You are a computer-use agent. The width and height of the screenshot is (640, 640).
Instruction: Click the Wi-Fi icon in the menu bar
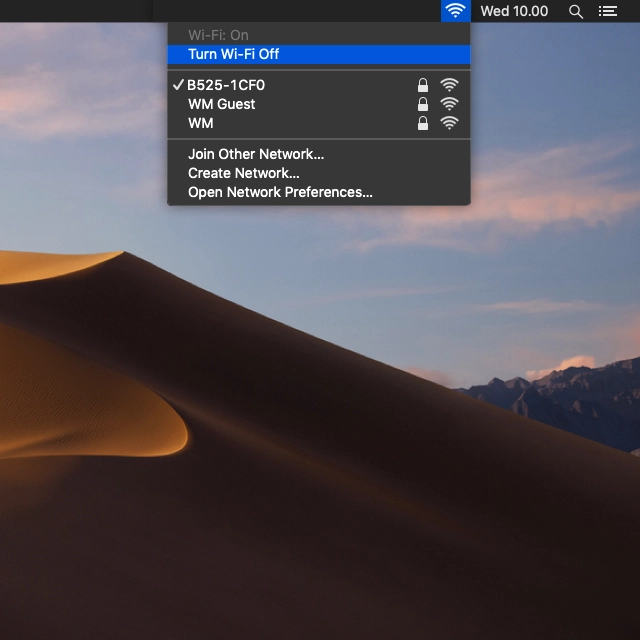tap(455, 11)
